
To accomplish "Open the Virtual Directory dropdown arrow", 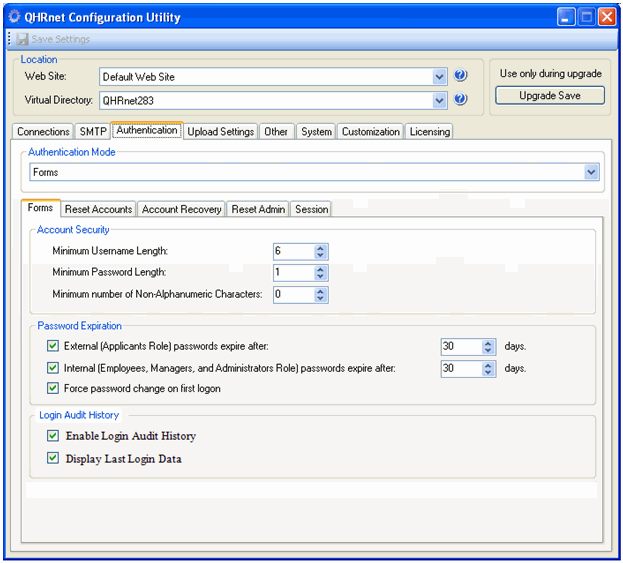I will 440,100.
